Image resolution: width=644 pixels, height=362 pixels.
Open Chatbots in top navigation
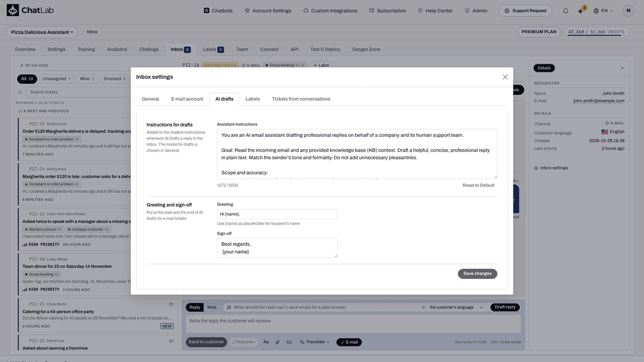(218, 11)
